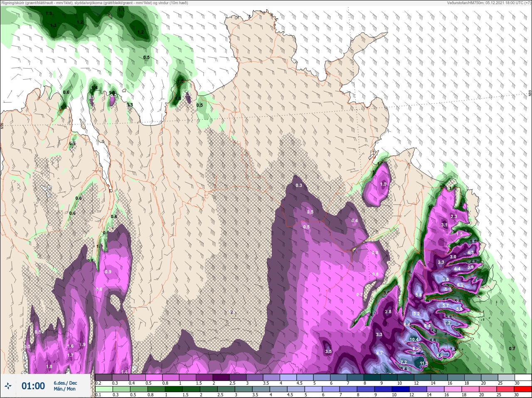The image size is (532, 398).
Task: Click the 0.9 value in the western pink band
Action: [x=108, y=272]
